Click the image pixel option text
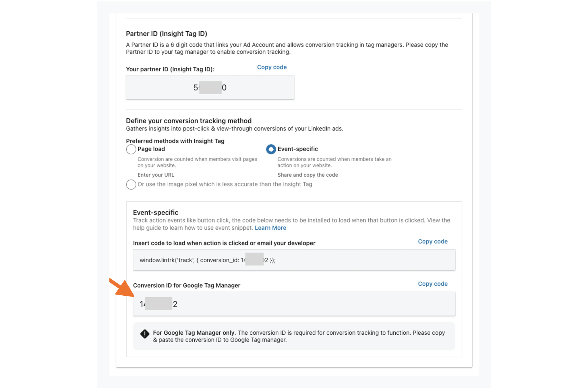Screen dimensions: 588x390 click(225, 184)
